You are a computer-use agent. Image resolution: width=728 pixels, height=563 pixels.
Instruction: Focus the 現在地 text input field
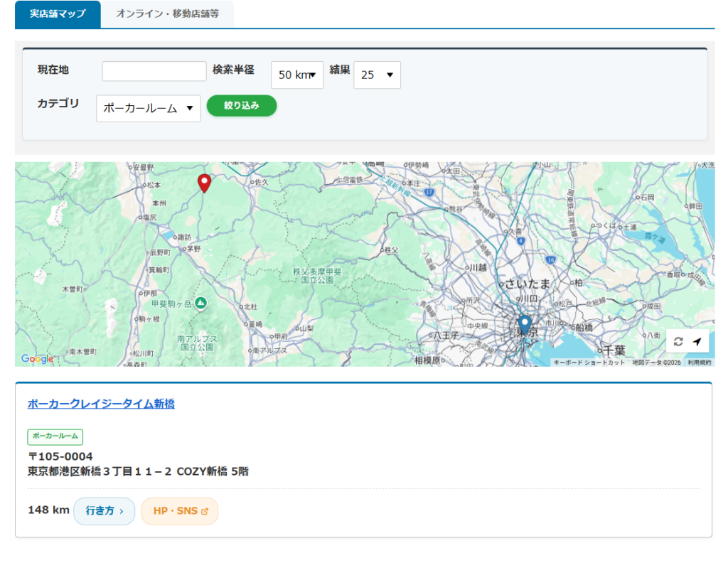(x=154, y=71)
